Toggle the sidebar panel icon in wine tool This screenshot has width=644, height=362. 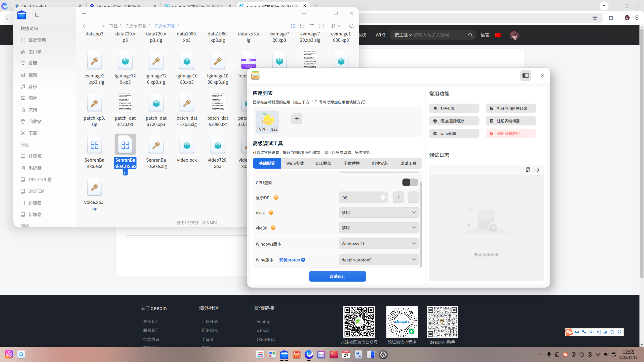(x=526, y=75)
